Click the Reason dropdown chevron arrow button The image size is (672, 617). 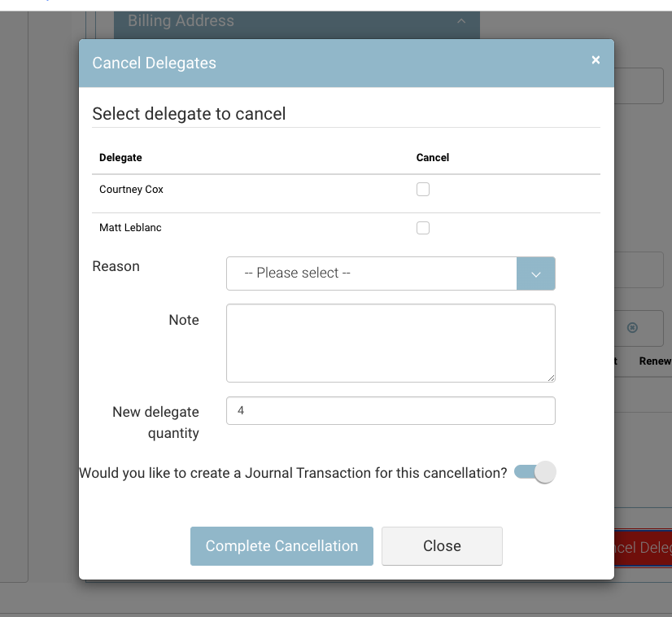[536, 273]
